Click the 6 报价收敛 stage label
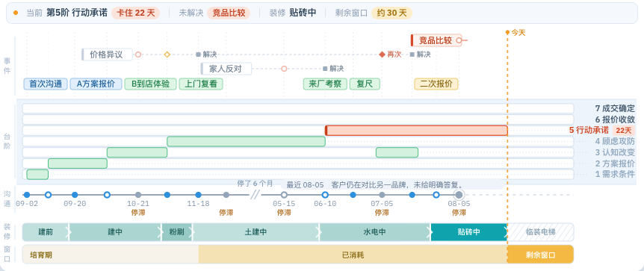This screenshot has width=644, height=271. (x=615, y=119)
